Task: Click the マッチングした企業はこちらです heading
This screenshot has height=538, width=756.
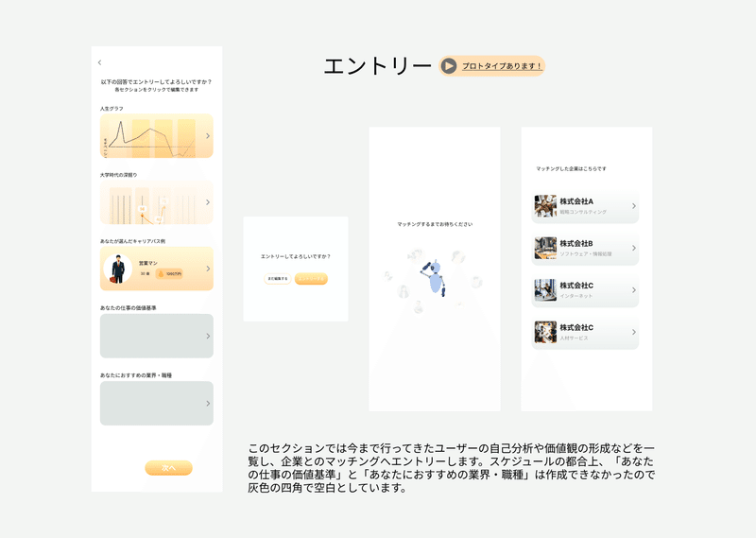Action: 572,169
